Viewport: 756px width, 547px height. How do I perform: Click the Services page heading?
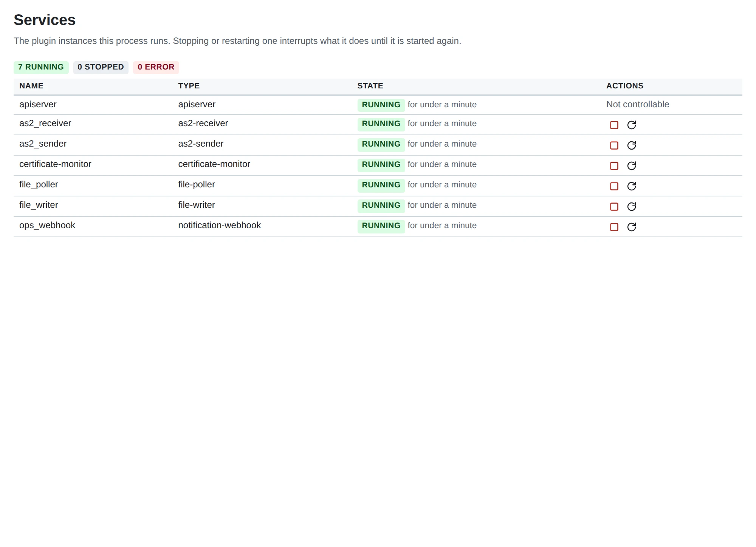(x=45, y=20)
